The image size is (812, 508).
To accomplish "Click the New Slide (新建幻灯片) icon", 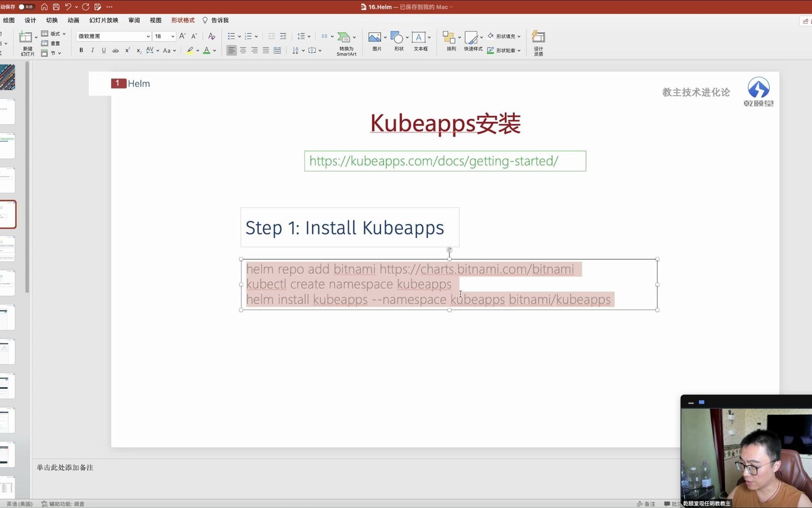I will click(x=26, y=38).
